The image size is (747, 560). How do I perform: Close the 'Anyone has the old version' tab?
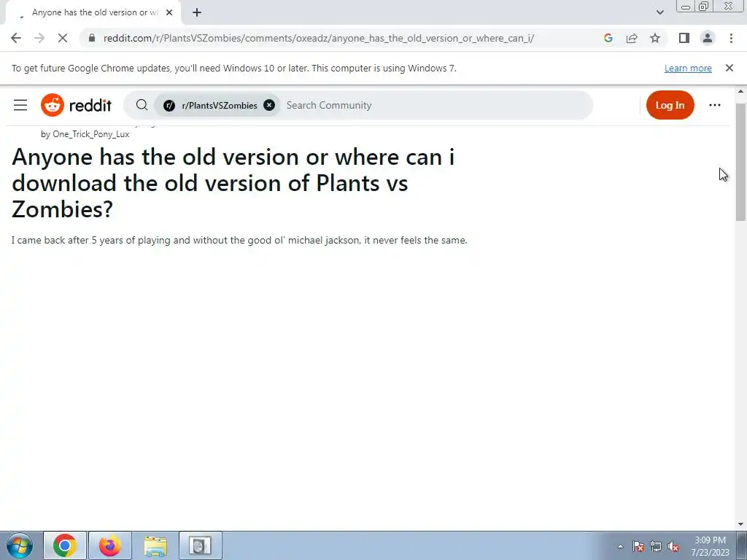(x=169, y=12)
